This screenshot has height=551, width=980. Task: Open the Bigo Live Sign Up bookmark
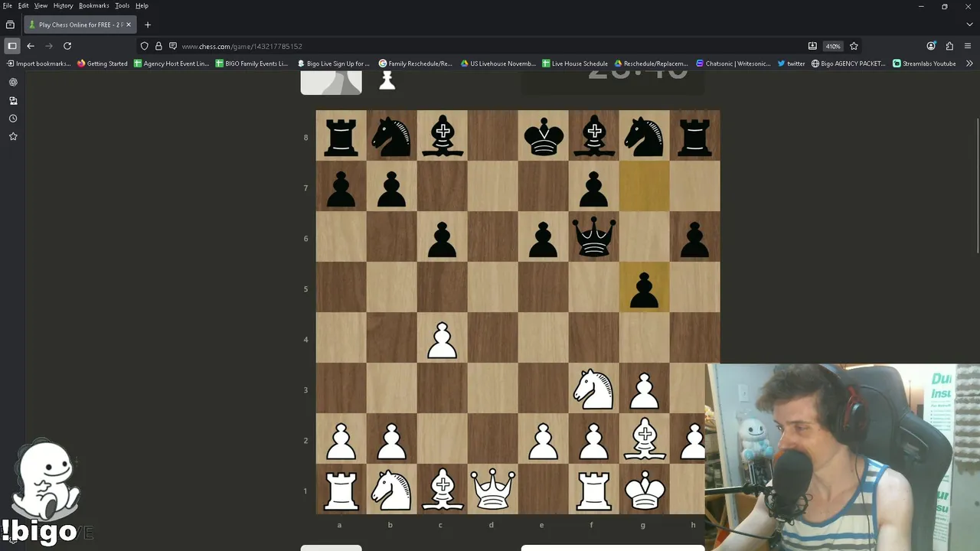[x=333, y=64]
